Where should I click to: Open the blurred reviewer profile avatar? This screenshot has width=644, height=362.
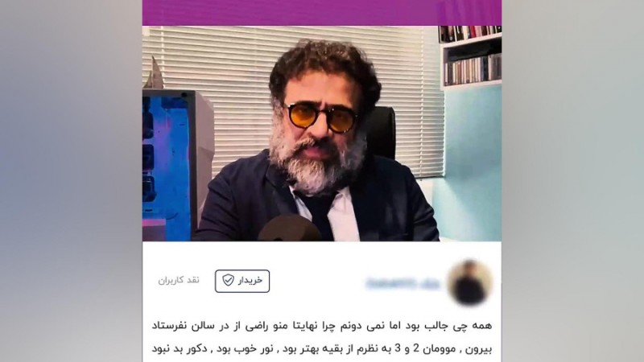(x=469, y=282)
